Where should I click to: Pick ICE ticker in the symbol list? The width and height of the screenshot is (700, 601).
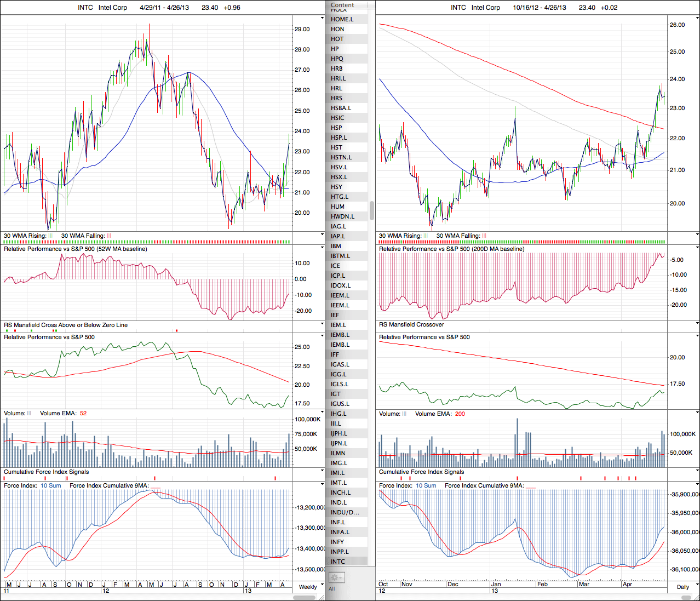(x=335, y=266)
